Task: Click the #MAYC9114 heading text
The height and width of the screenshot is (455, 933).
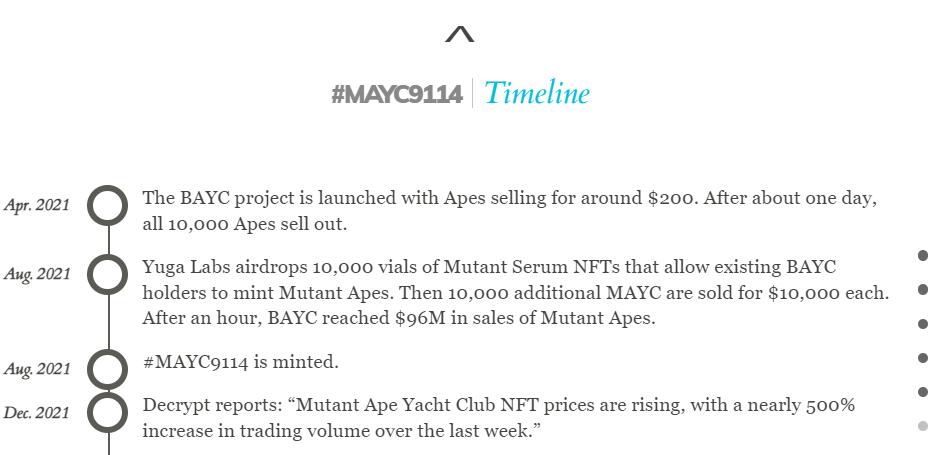Action: pos(397,95)
